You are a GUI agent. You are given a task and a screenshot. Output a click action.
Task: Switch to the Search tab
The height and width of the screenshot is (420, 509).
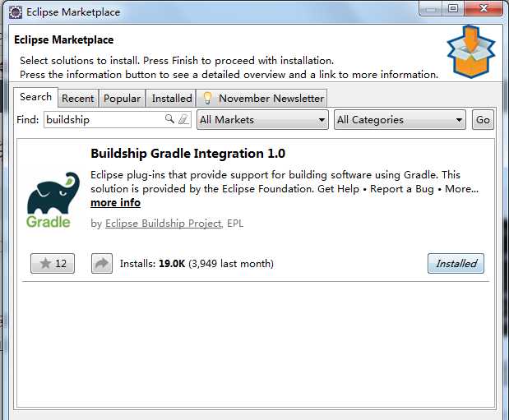point(35,97)
